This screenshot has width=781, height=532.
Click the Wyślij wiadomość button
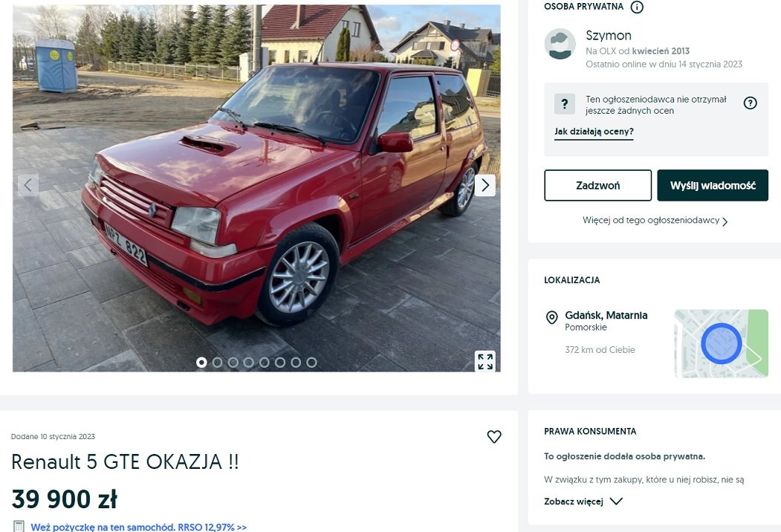click(x=713, y=185)
